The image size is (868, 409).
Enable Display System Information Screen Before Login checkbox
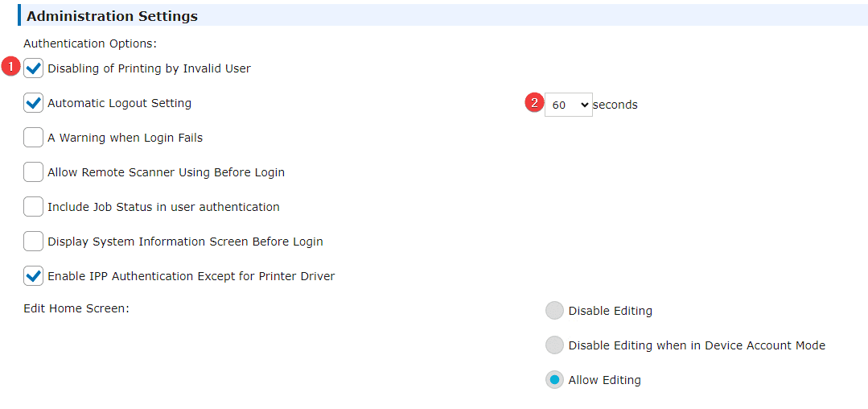coord(34,242)
